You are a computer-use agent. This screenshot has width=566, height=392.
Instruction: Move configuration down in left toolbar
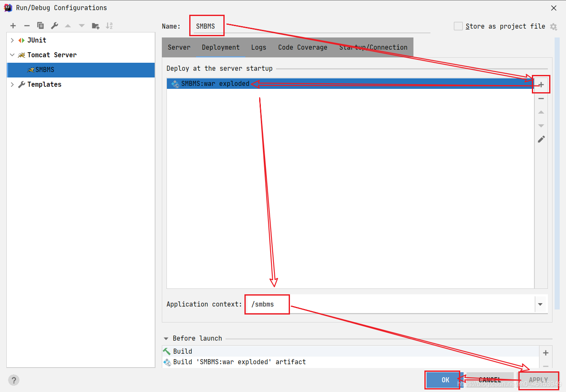point(82,26)
